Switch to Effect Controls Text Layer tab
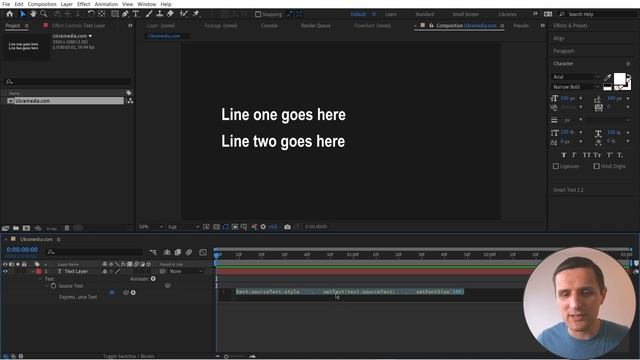This screenshot has height=360, width=640. [78, 25]
